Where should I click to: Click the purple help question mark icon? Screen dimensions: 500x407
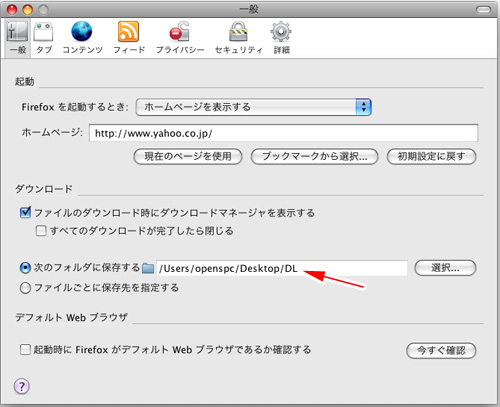pyautogui.click(x=22, y=386)
